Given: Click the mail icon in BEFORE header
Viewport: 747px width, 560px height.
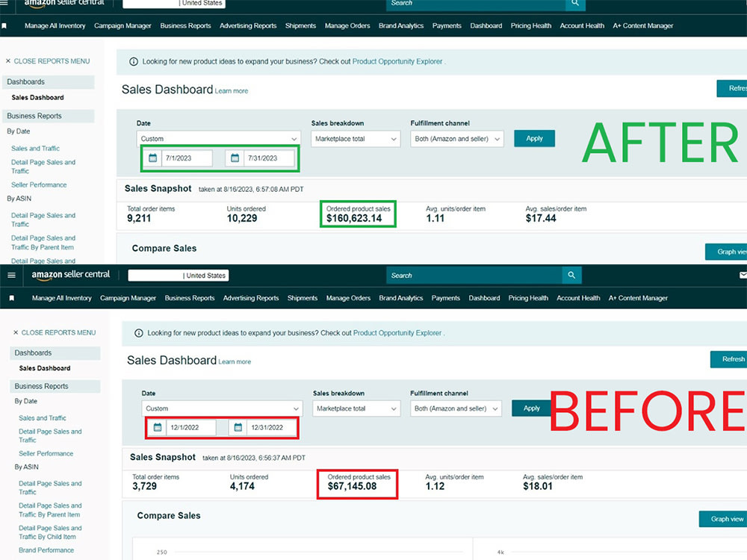Looking at the screenshot, I should pyautogui.click(x=743, y=276).
